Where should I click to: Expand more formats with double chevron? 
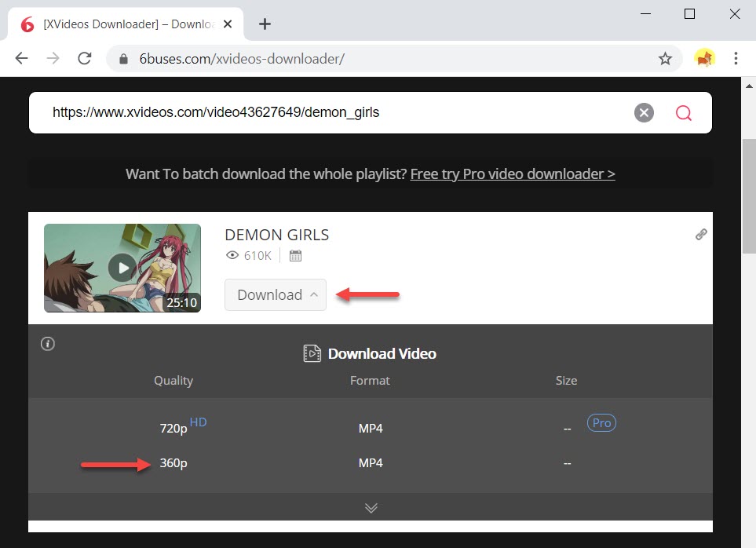[x=371, y=507]
